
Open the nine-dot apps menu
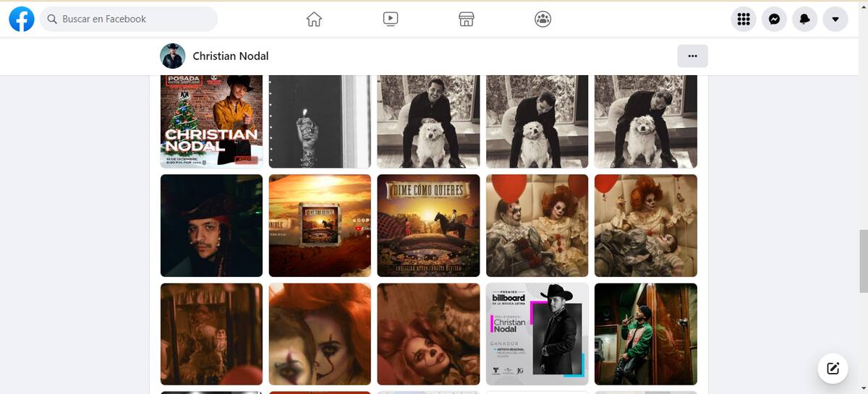[x=743, y=20]
